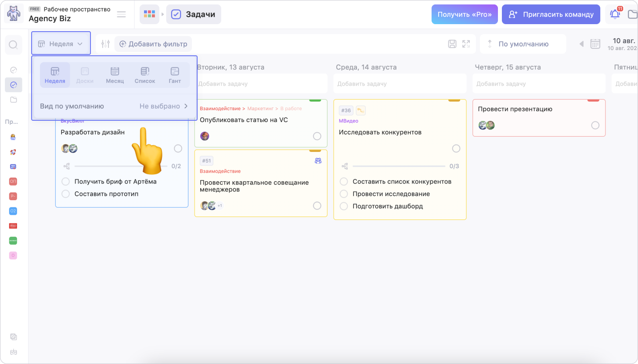Switch to the 'Месяц' view
The width and height of the screenshot is (638, 364).
point(115,75)
